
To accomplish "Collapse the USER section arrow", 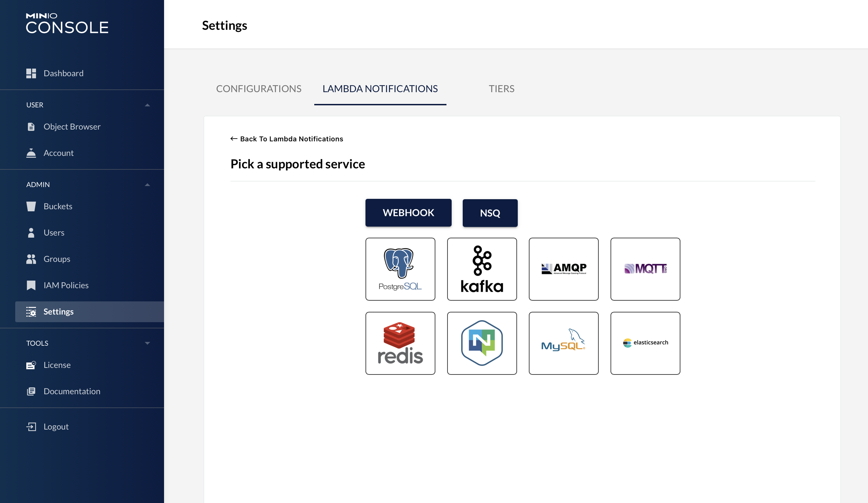I will tap(147, 105).
